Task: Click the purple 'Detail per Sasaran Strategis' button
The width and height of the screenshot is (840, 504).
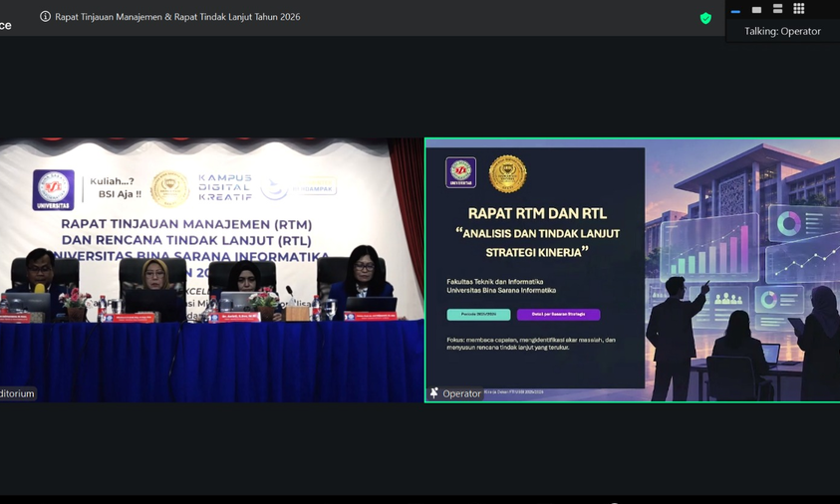Action: click(x=558, y=315)
